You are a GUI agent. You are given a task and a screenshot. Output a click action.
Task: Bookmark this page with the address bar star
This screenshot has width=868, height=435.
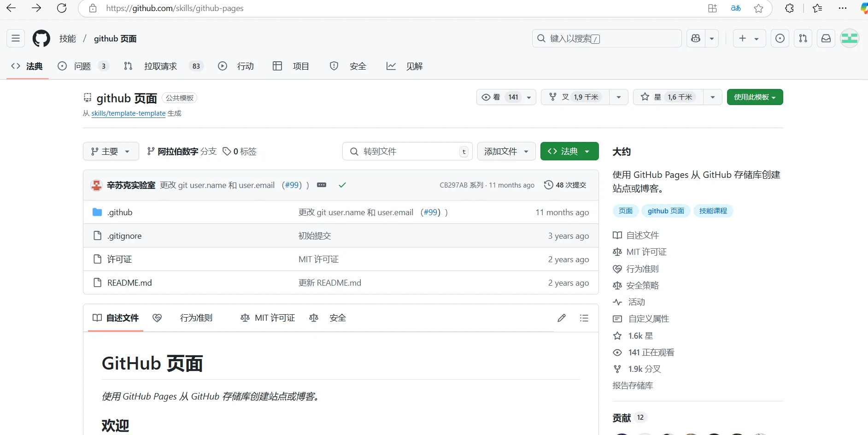tap(759, 8)
